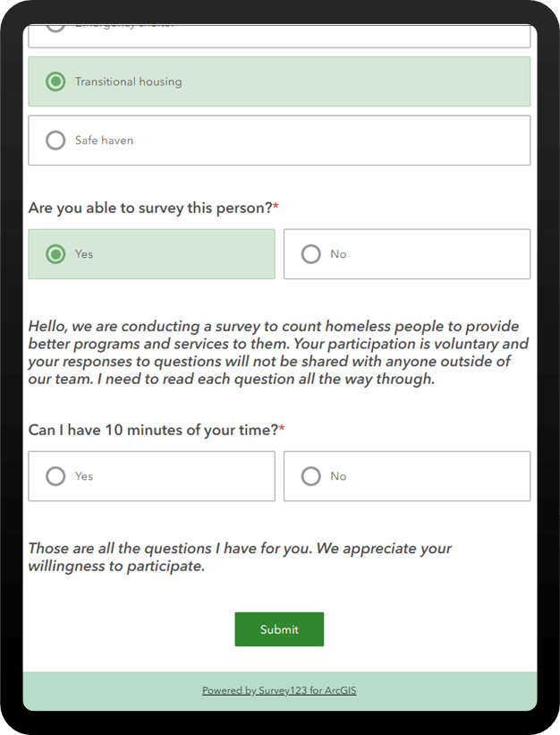This screenshot has width=560, height=735.
Task: Choose No for the 10 minutes question
Action: [407, 475]
